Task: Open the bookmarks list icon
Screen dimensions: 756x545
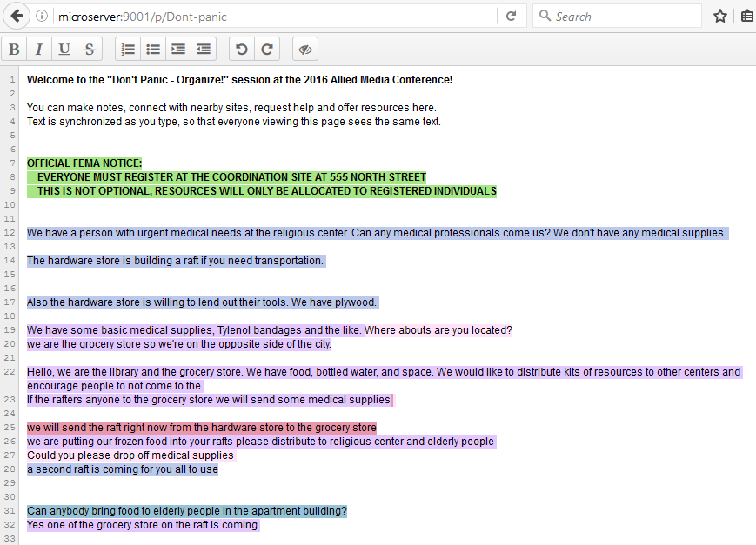Action: click(746, 16)
